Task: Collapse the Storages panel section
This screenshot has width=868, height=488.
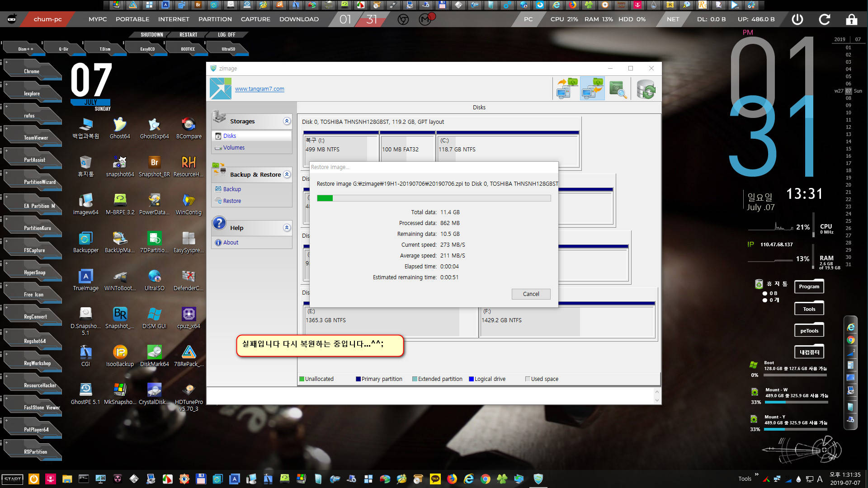Action: click(x=287, y=121)
